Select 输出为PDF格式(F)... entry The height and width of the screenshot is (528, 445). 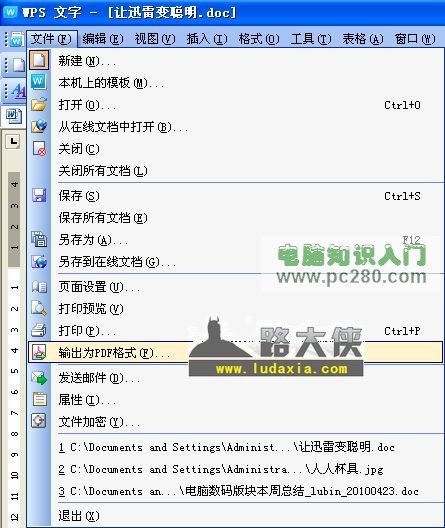tap(236, 352)
